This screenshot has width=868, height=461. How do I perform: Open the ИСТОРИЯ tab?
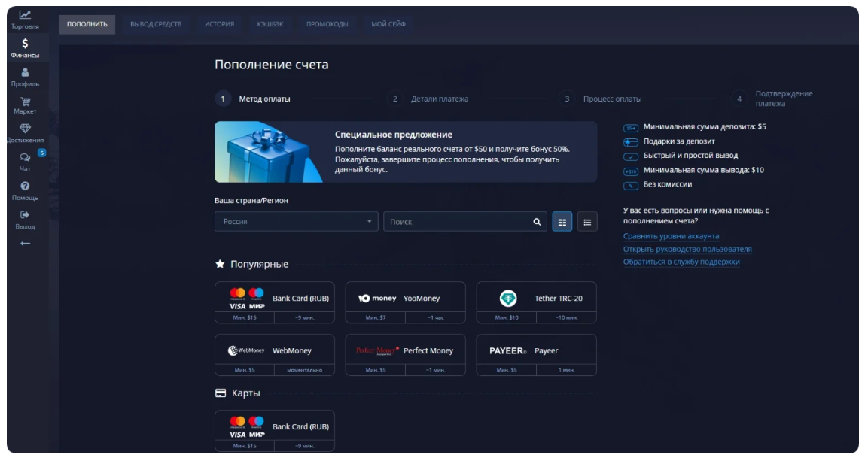pos(219,24)
